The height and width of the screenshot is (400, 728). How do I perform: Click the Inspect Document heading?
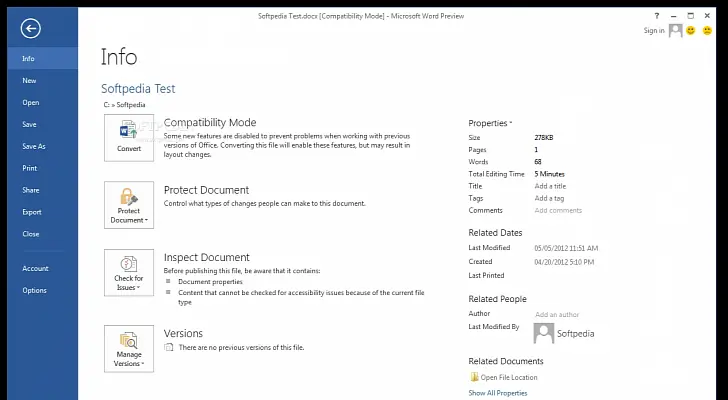207,257
